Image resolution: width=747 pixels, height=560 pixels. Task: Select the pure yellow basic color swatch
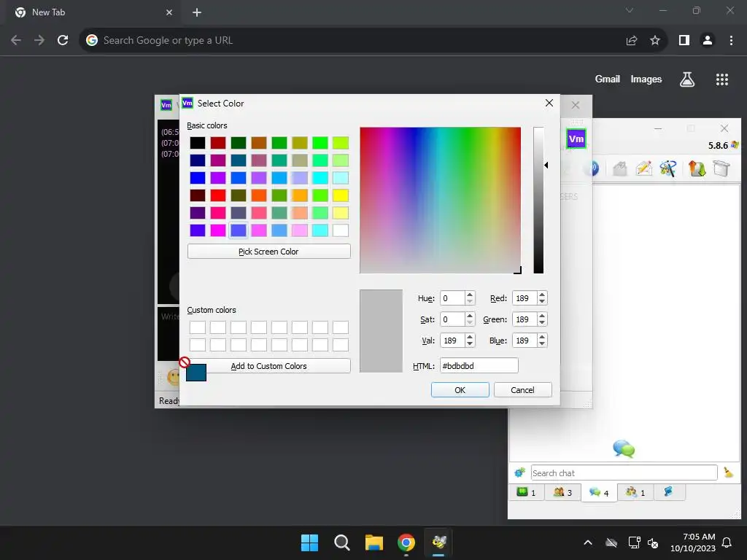point(341,195)
